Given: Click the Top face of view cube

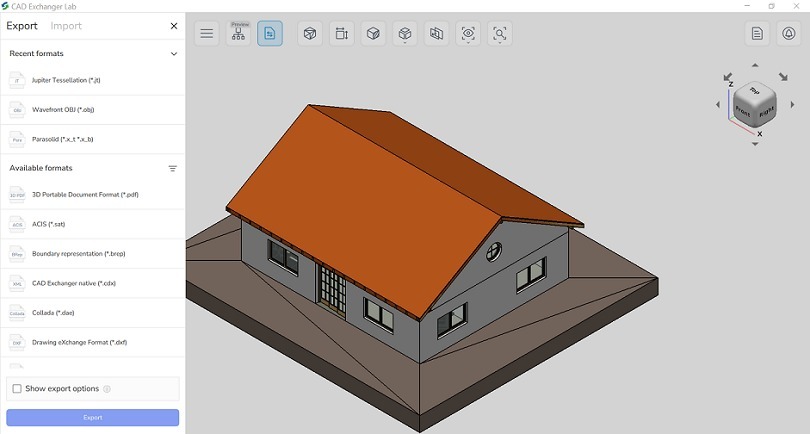Looking at the screenshot, I should coord(755,92).
